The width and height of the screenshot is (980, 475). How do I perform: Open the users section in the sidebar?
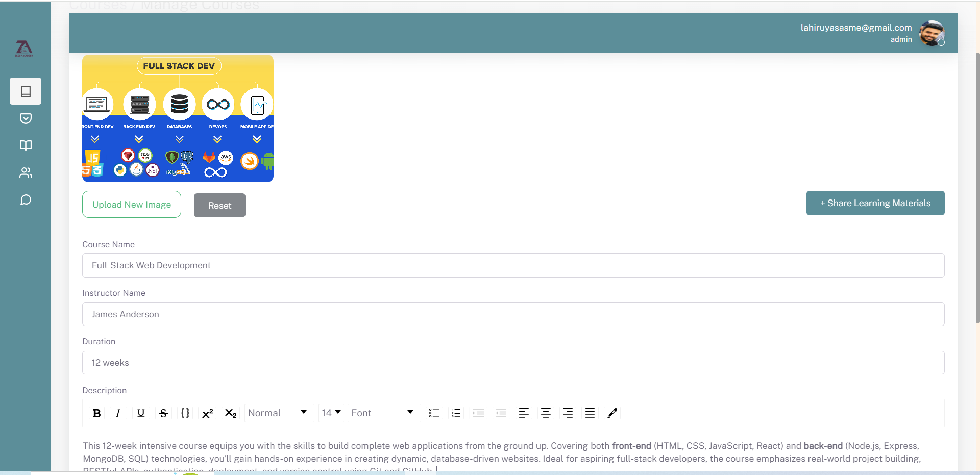tap(26, 173)
